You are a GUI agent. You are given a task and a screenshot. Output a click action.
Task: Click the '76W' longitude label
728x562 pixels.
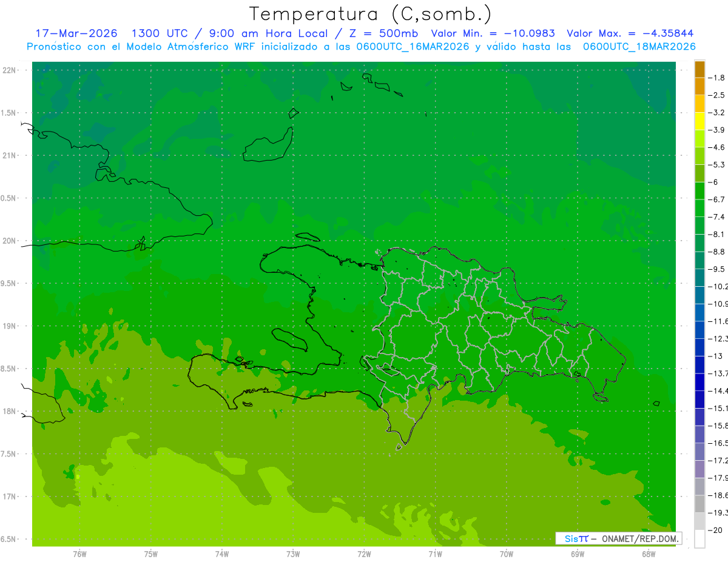[79, 554]
